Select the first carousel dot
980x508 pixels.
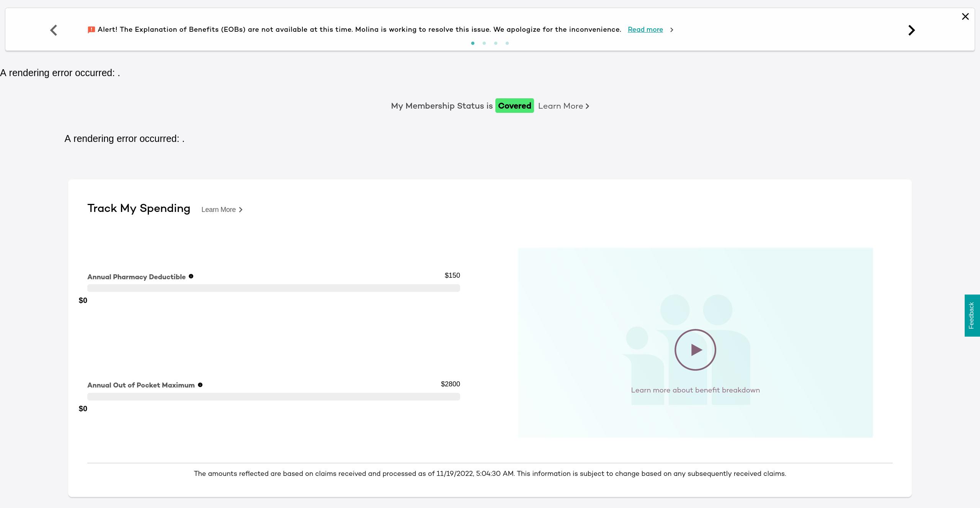coord(473,43)
